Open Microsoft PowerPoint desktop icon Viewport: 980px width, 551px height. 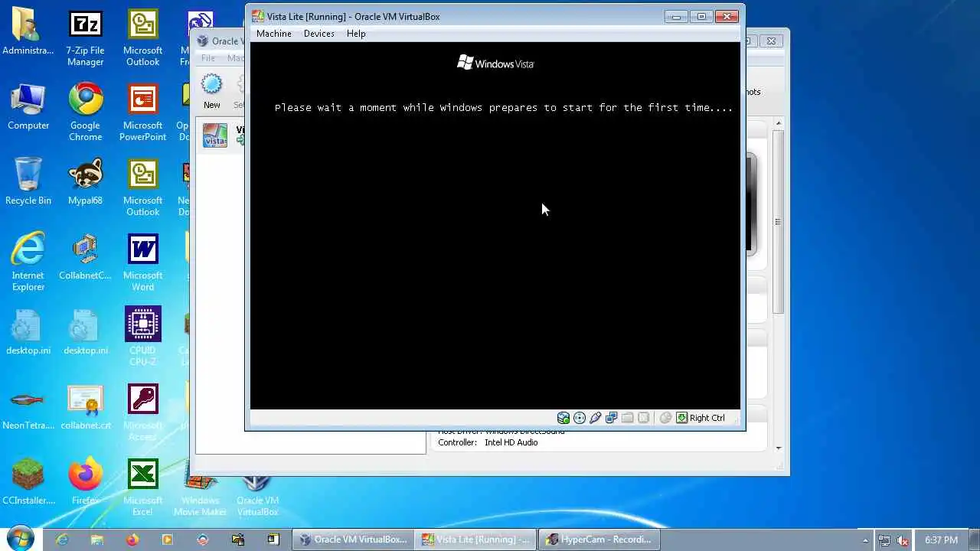tap(142, 112)
